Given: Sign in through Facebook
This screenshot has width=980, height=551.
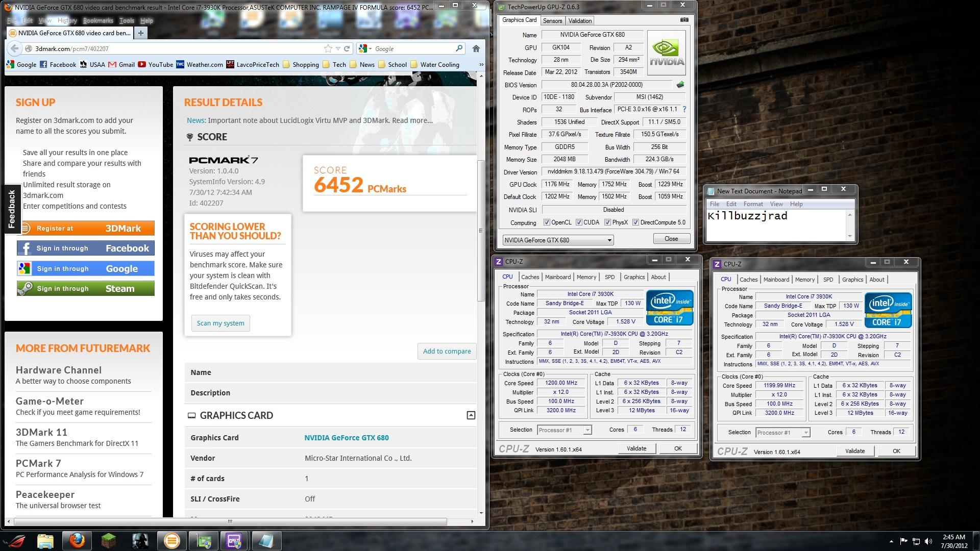Looking at the screenshot, I should tap(86, 248).
